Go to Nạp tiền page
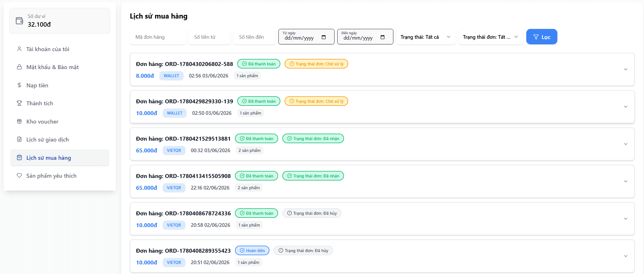Screen dimensions: 644x274 click(x=60, y=85)
